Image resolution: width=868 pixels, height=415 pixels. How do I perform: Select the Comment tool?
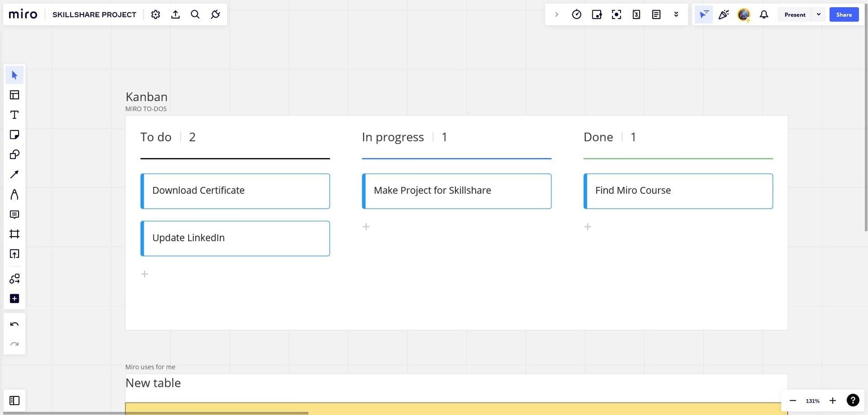pyautogui.click(x=15, y=214)
